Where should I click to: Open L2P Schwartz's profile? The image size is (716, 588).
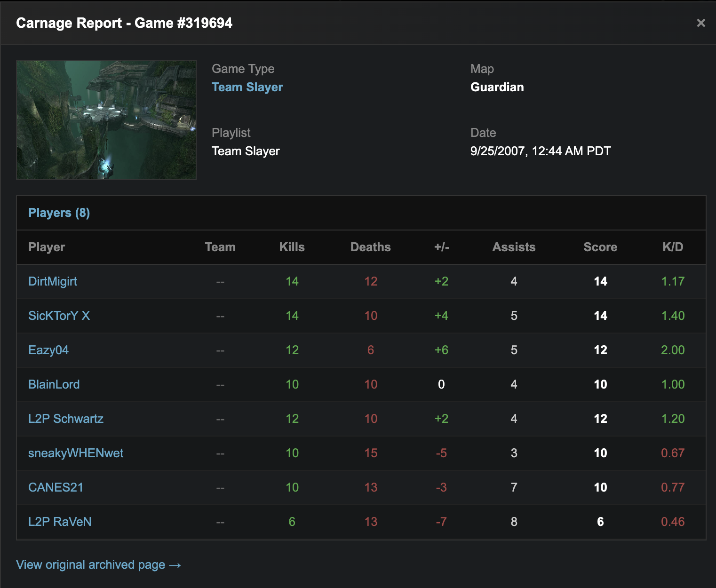click(x=66, y=419)
